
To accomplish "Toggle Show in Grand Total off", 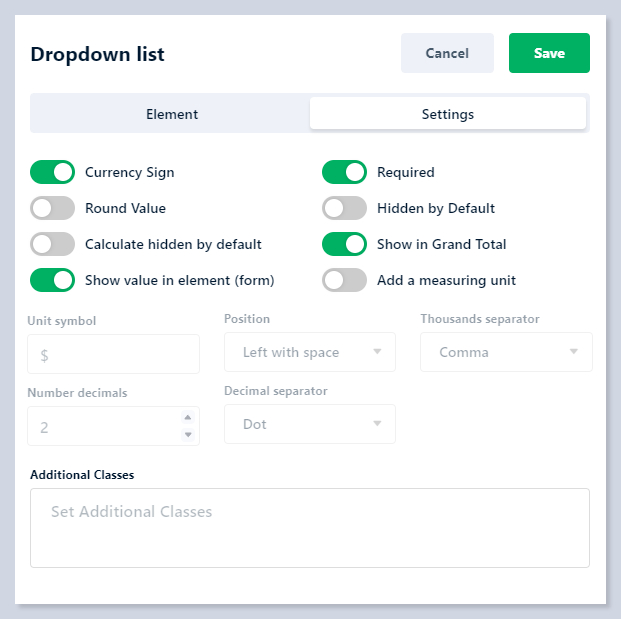I will pos(344,244).
